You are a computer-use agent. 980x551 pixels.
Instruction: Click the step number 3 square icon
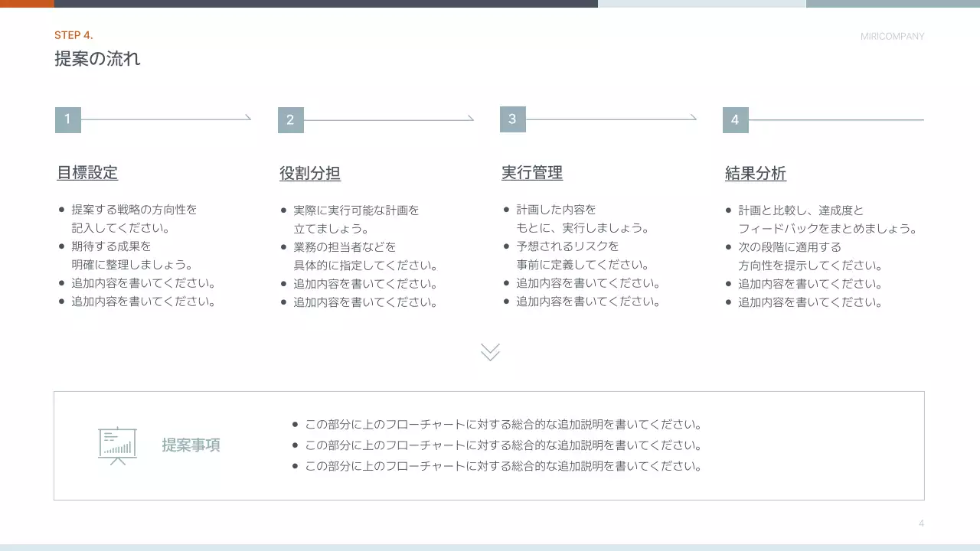coord(512,119)
